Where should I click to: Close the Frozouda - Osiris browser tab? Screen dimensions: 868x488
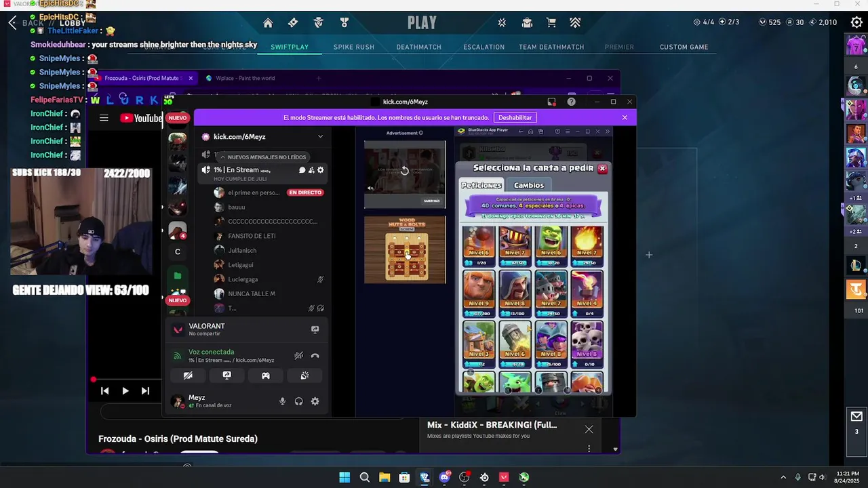click(x=191, y=78)
